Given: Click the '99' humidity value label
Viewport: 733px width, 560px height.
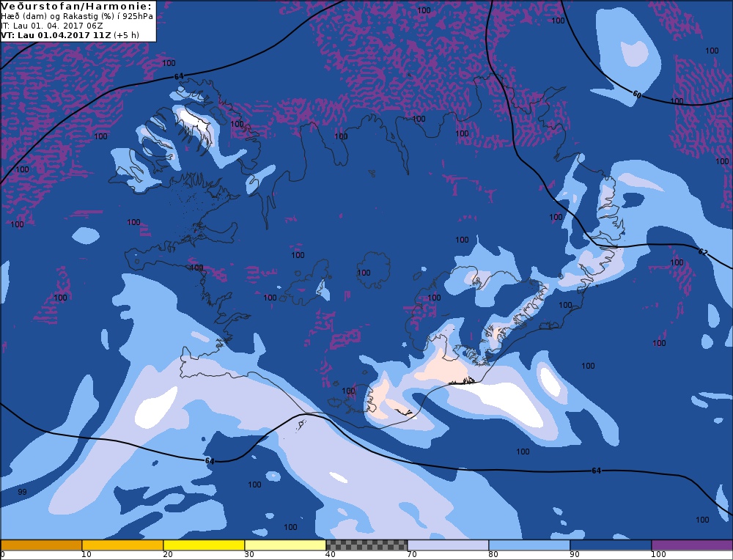Looking at the screenshot, I should coord(22,492).
